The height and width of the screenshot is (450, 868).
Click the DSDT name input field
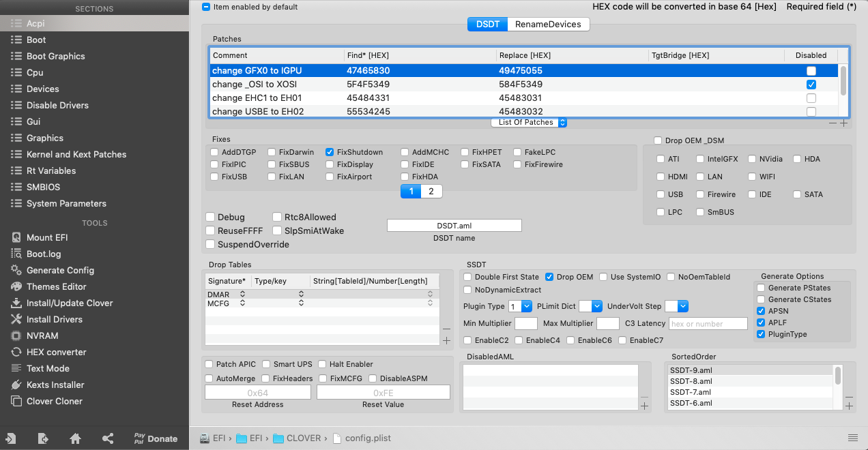[x=454, y=225]
